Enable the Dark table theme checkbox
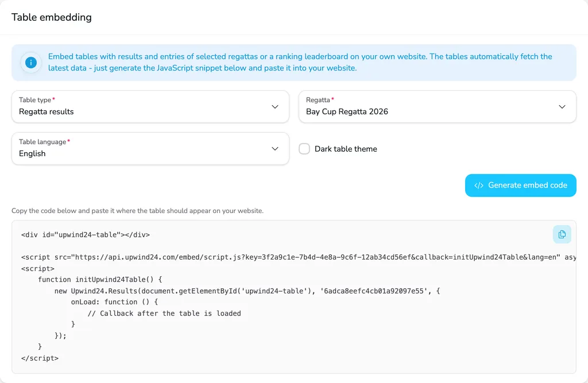This screenshot has height=383, width=588. 304,149
